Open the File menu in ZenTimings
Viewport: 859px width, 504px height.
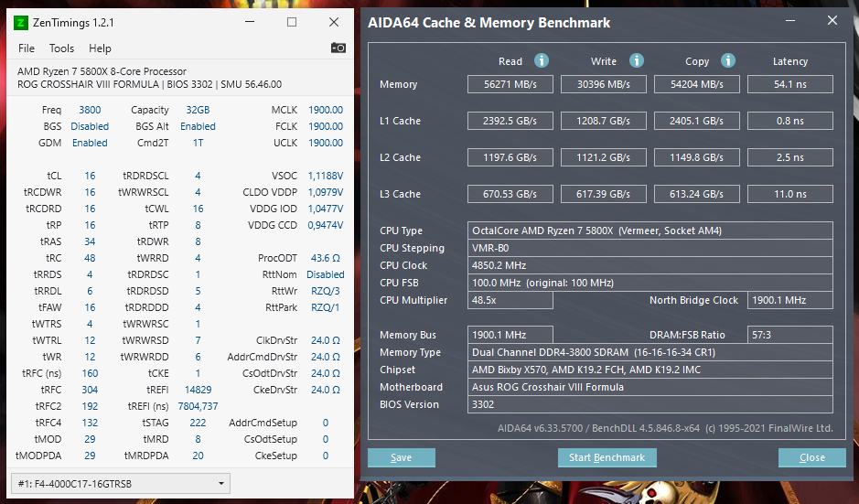[x=27, y=48]
